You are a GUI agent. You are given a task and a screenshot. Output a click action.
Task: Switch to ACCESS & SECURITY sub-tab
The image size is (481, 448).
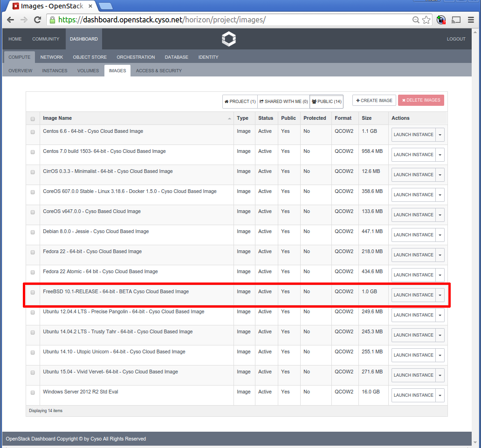(159, 70)
